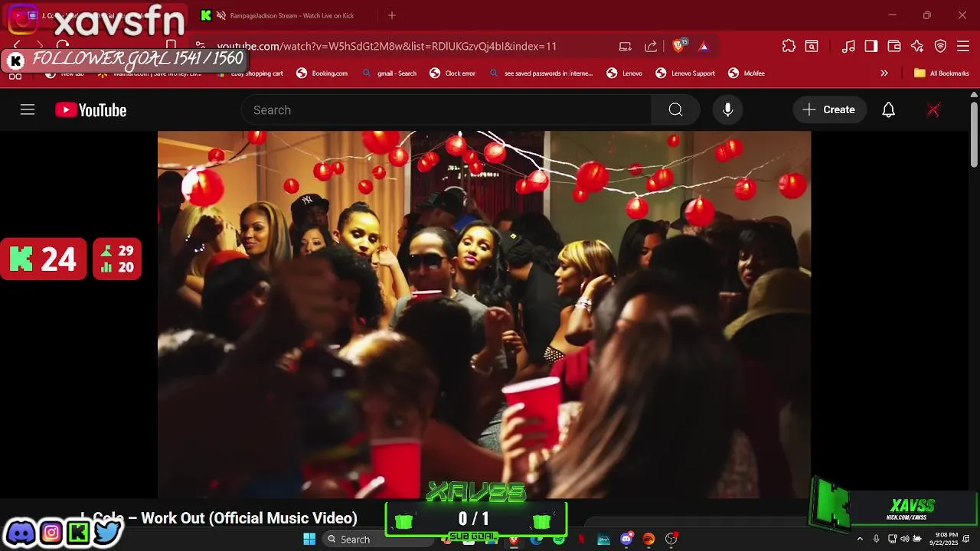Open the Booking.com bookmark

322,73
